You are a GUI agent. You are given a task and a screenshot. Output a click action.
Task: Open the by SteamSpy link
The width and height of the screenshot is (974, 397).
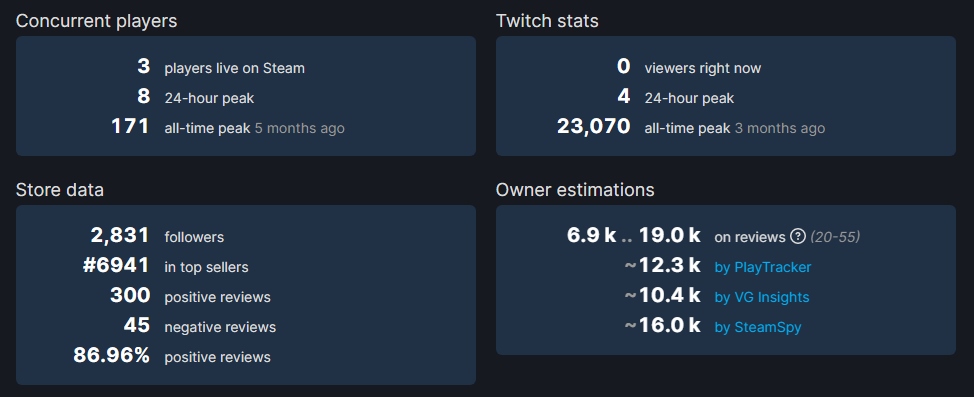click(758, 327)
